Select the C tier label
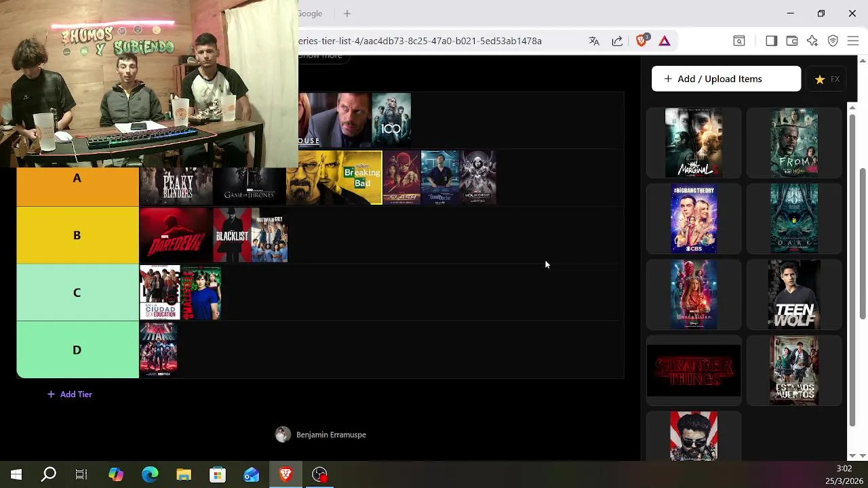This screenshot has height=488, width=868. [77, 292]
